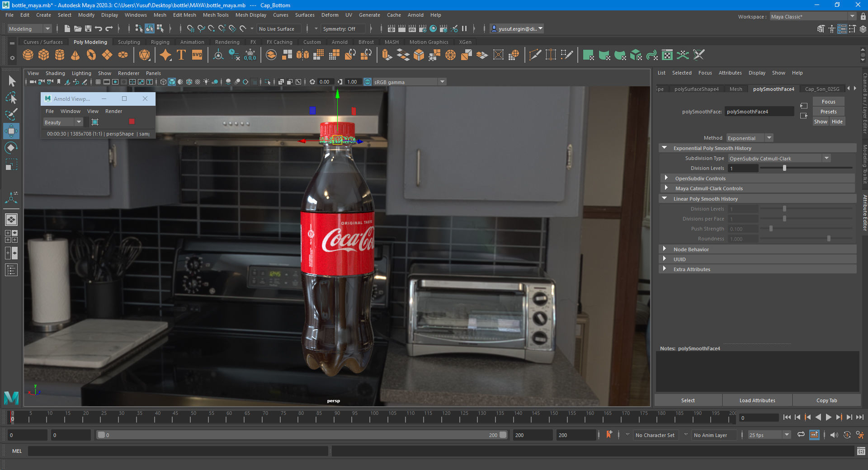Choose the Scale tool in the Tool Box

(x=11, y=164)
